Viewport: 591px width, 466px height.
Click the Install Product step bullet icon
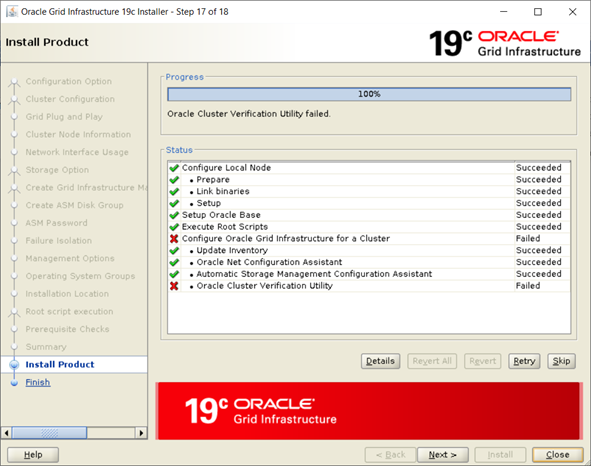[x=14, y=365]
